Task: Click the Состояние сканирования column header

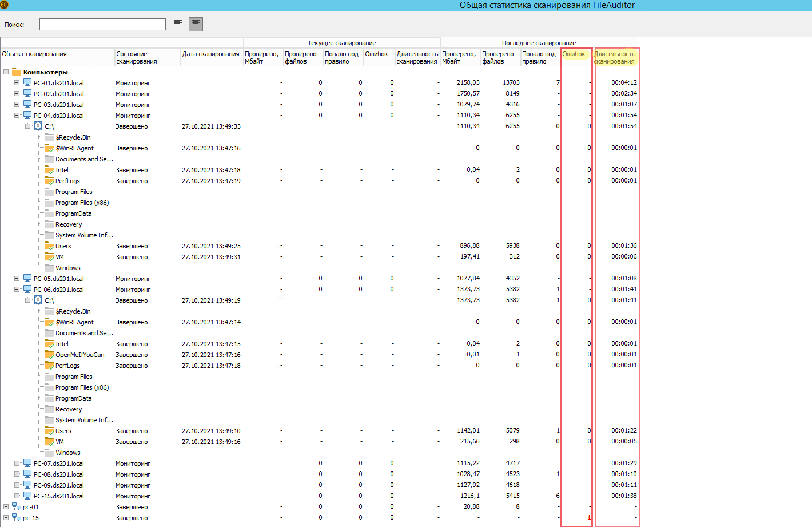Action: click(x=148, y=57)
